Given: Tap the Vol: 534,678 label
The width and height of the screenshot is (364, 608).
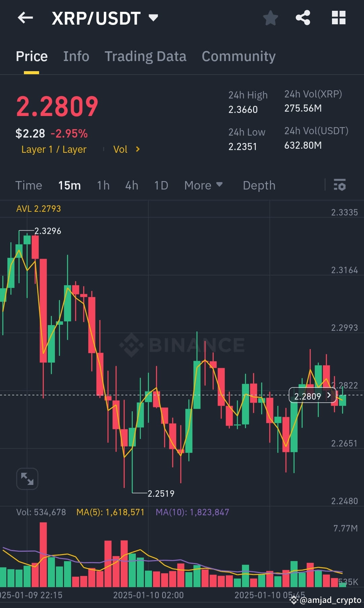Looking at the screenshot, I should pos(41,512).
